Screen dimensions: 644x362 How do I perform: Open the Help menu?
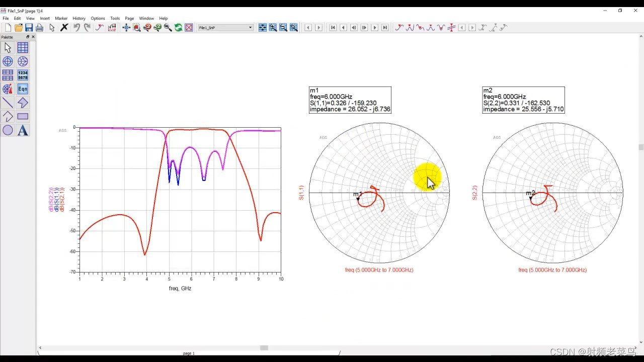(x=163, y=18)
